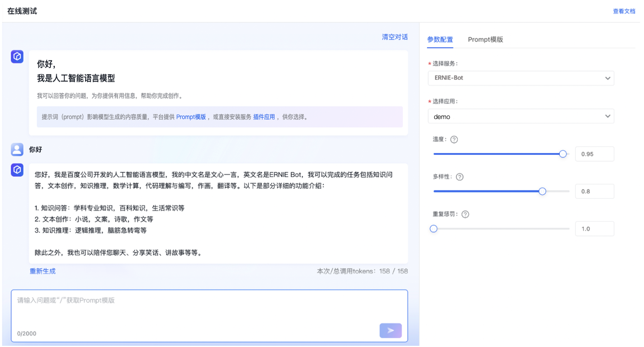Click the tokens count text 158 / 158

393,271
